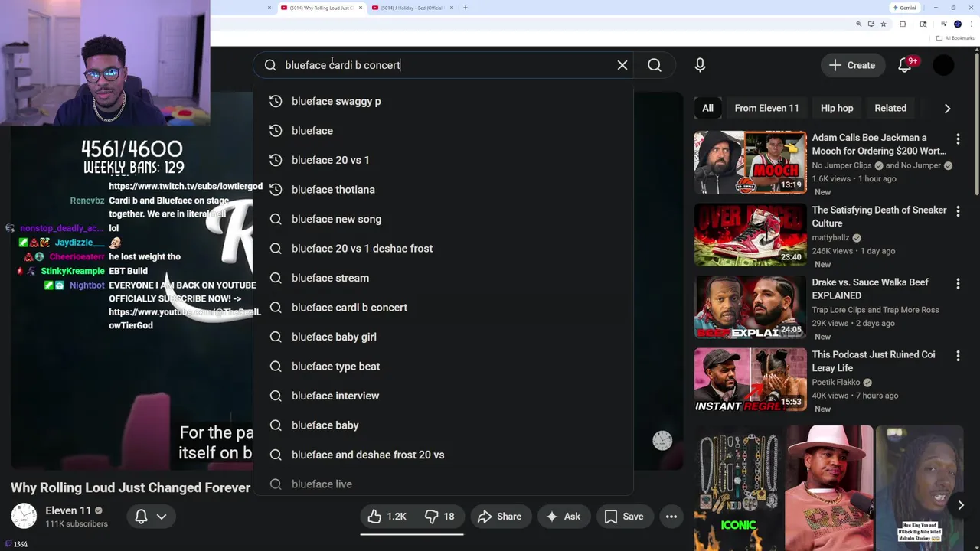
Task: Choose the 'blueface baby girl' suggestion
Action: pos(443,337)
